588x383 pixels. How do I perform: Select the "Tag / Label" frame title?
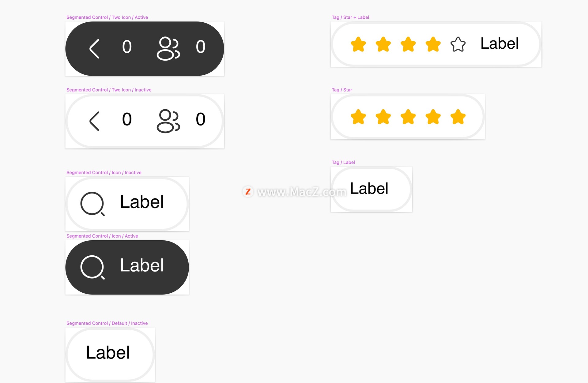[343, 163]
